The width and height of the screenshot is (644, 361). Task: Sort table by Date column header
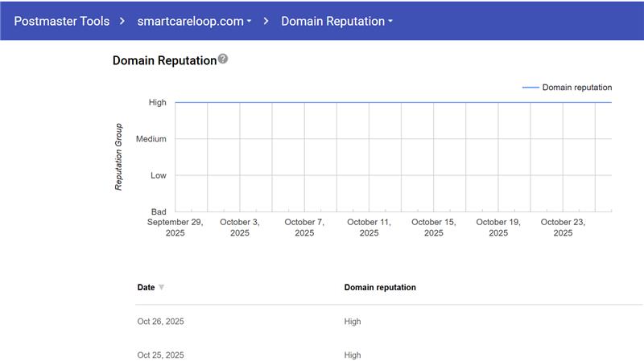coord(146,287)
